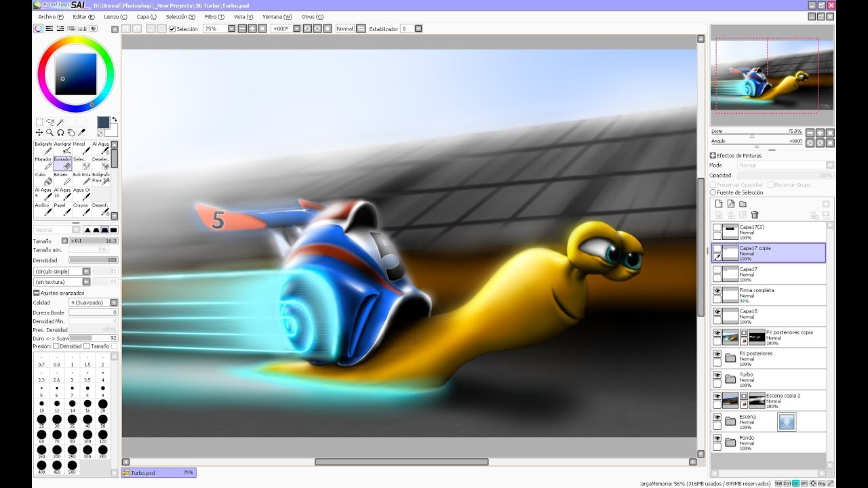Choose the Acrílico brush tool
This screenshot has width=868, height=488.
43,209
